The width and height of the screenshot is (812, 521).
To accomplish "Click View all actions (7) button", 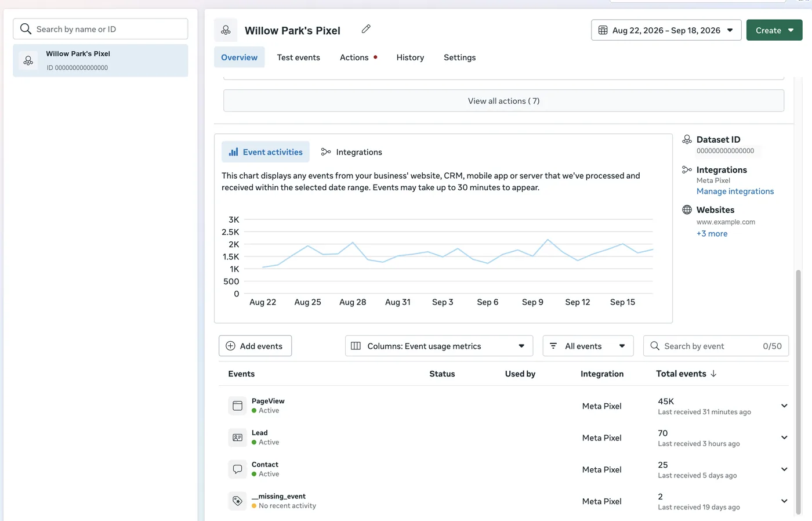I will (503, 101).
